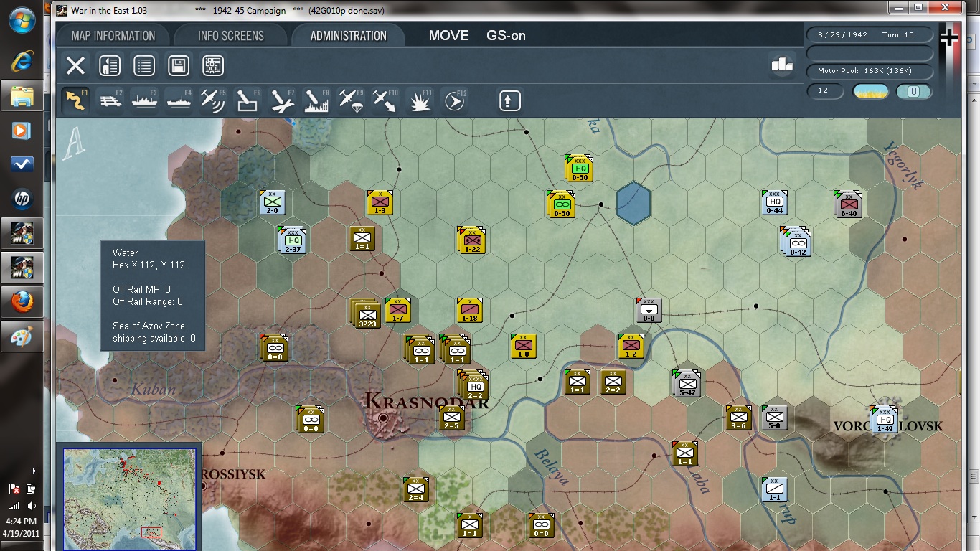
Task: Open Windows Explorer folder taskbar icon
Action: [22, 95]
